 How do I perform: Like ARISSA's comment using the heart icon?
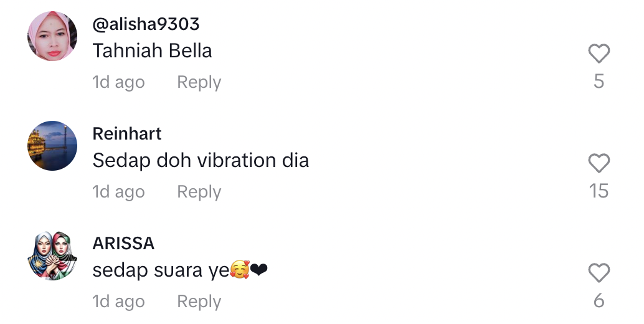[x=599, y=273]
